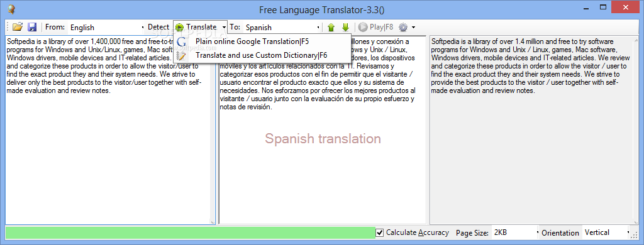Click the save floppy disk icon
644x245 pixels.
[x=32, y=27]
